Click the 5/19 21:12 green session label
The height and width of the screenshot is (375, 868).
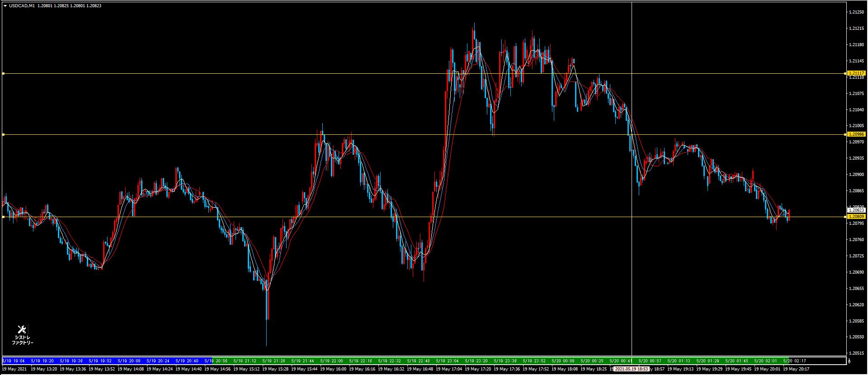click(247, 361)
